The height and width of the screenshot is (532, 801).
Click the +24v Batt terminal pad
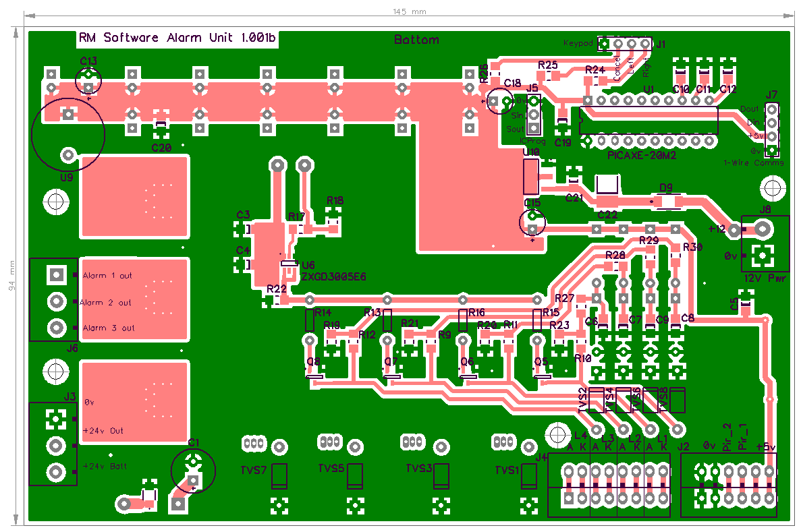point(53,471)
